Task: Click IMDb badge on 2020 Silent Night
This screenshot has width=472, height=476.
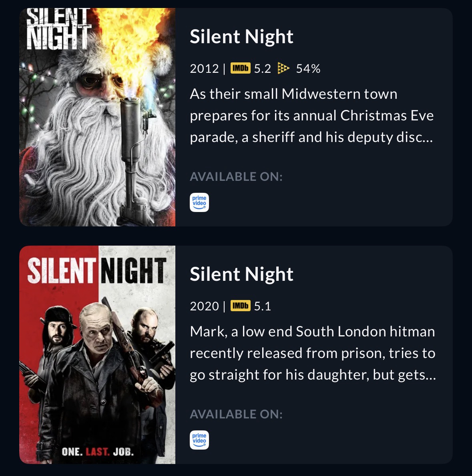Action: [x=240, y=306]
